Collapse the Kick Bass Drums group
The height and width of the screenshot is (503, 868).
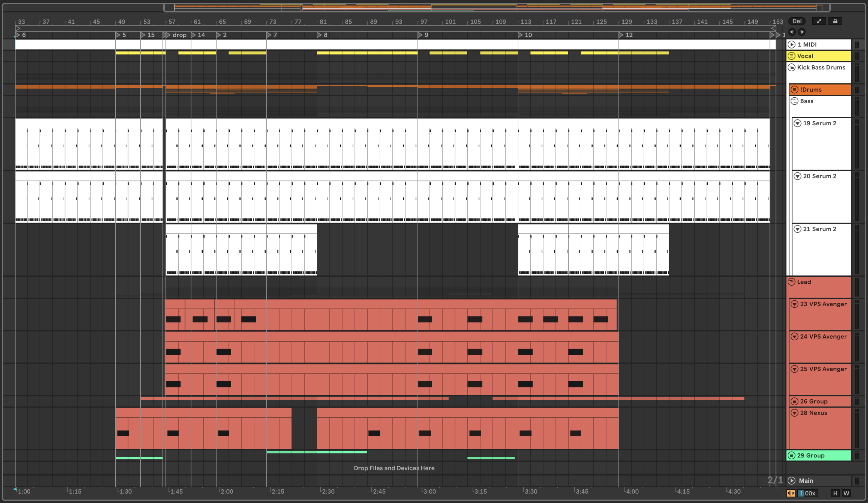792,67
